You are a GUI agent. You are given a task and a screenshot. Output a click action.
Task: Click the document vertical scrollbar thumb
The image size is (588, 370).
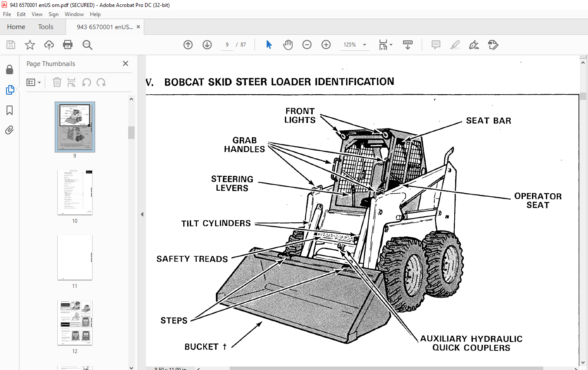tap(584, 96)
